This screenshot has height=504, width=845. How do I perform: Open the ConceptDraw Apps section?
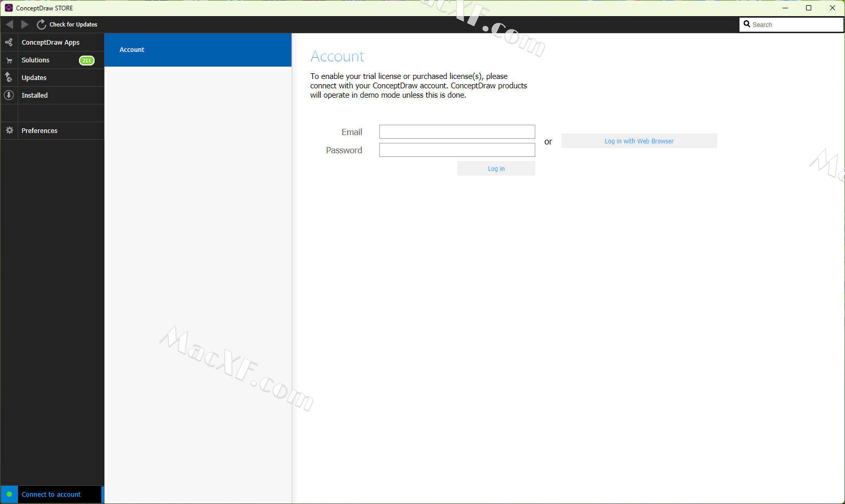coord(50,43)
